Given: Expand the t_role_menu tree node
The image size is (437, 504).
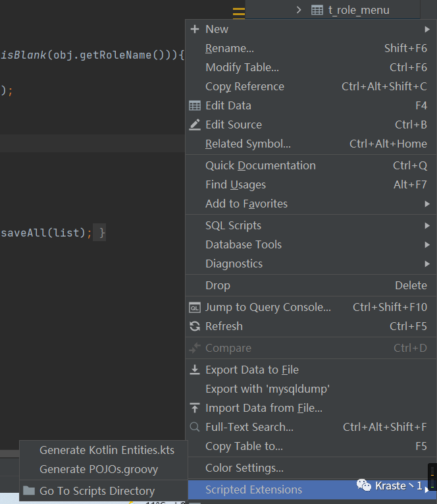Looking at the screenshot, I should [299, 10].
